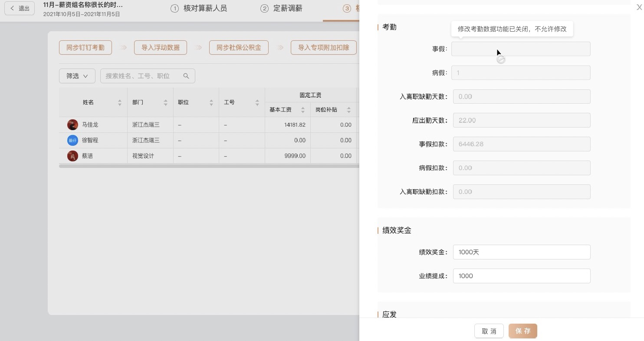Click the 退出 back button
Viewport: 644px width, 341px height.
20,8
